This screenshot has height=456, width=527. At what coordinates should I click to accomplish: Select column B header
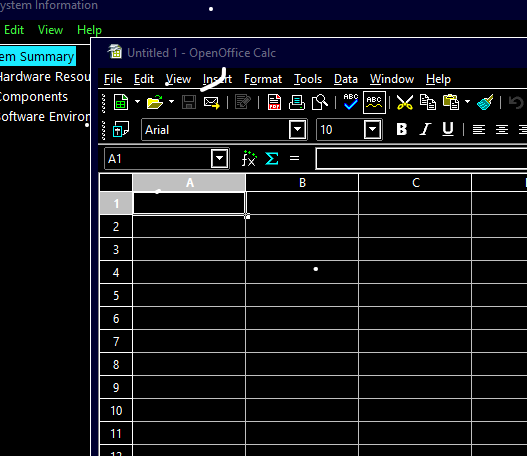pyautogui.click(x=302, y=183)
